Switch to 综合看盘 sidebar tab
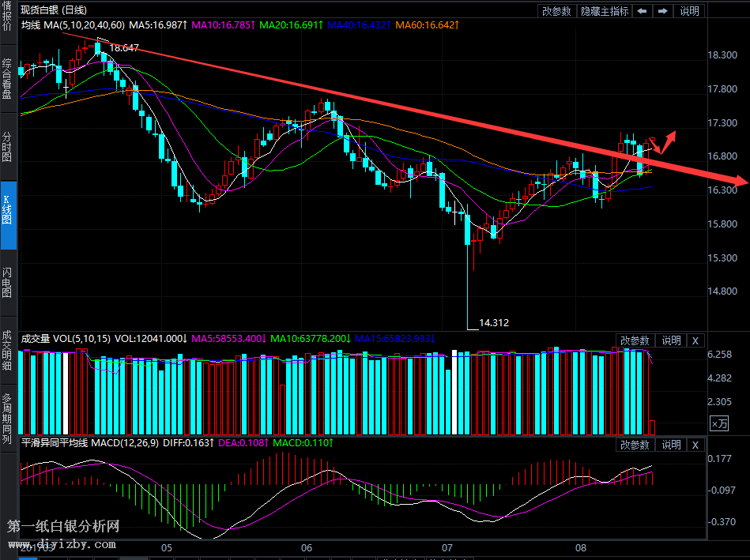Viewport: 750px width, 560px height. coord(7,78)
